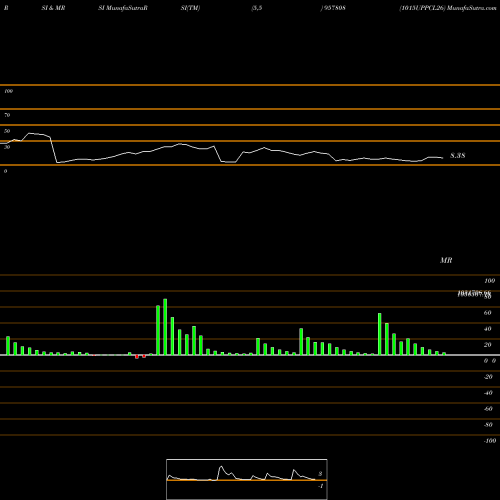Click the 'SI MunafaSutraR' header label
This screenshot has height=500, width=500.
pos(123,8)
